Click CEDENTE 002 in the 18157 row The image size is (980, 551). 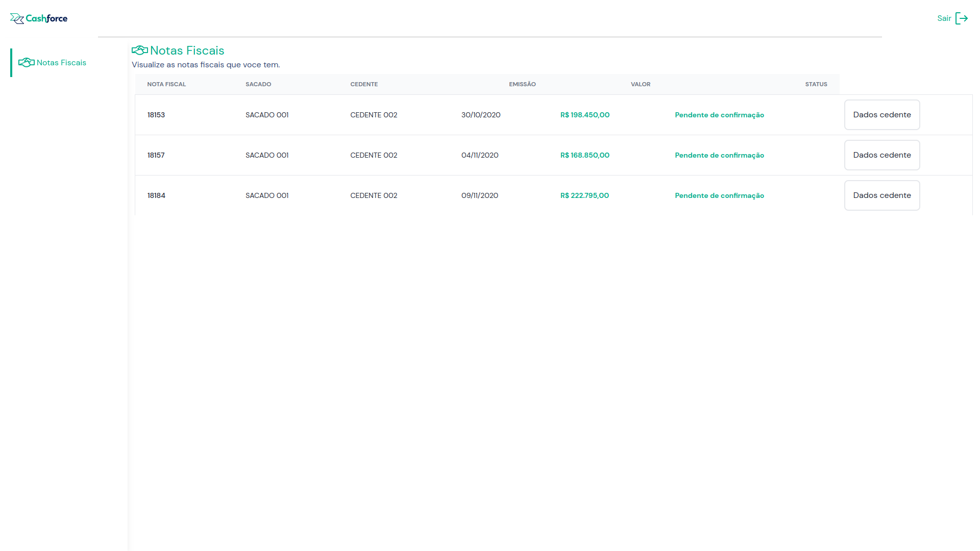click(373, 155)
